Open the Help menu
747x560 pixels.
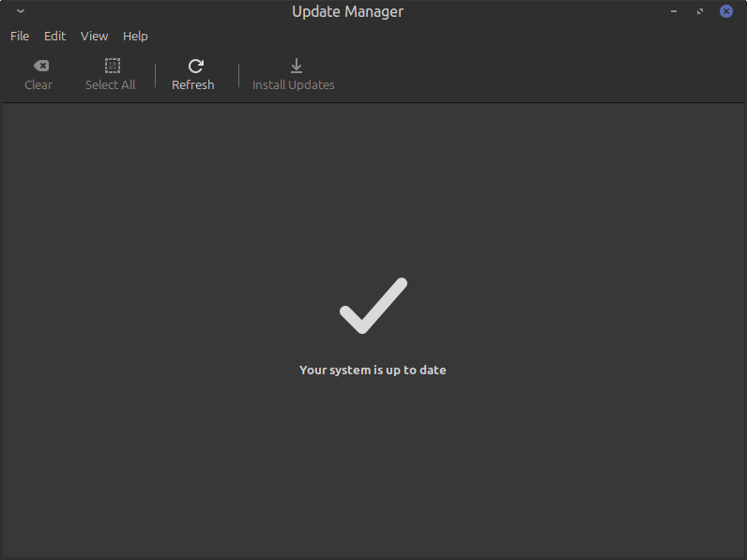135,37
